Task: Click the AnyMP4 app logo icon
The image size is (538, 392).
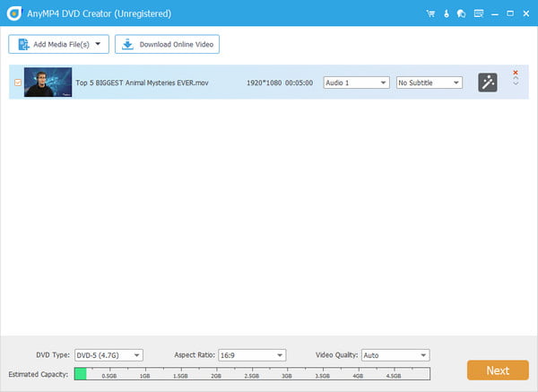Action: 12,13
